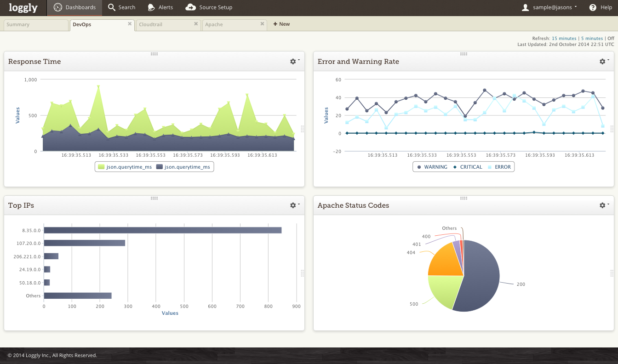This screenshot has width=618, height=364.
Task: Expand the sample@jasons account dropdown
Action: click(549, 8)
